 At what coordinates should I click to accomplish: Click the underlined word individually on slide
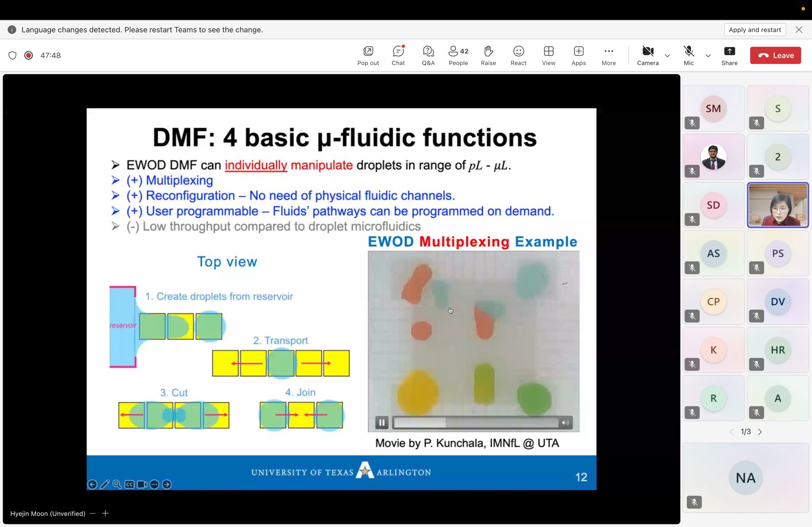pos(256,165)
